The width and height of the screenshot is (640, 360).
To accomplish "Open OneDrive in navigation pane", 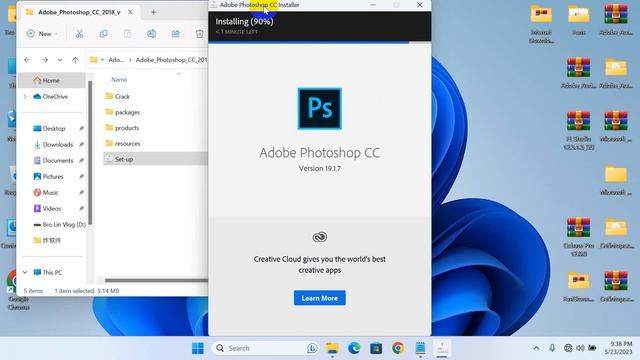I will pos(55,97).
